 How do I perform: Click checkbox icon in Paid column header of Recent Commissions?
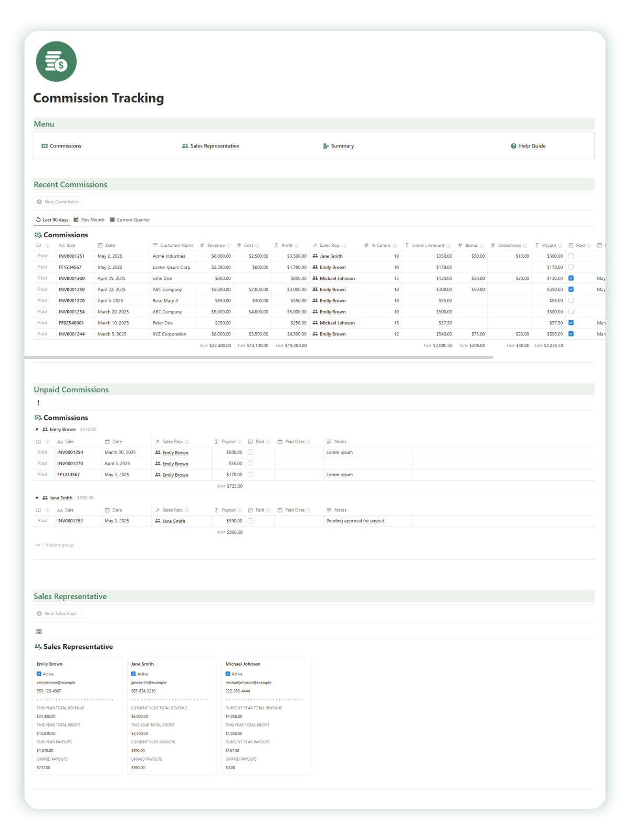click(571, 245)
